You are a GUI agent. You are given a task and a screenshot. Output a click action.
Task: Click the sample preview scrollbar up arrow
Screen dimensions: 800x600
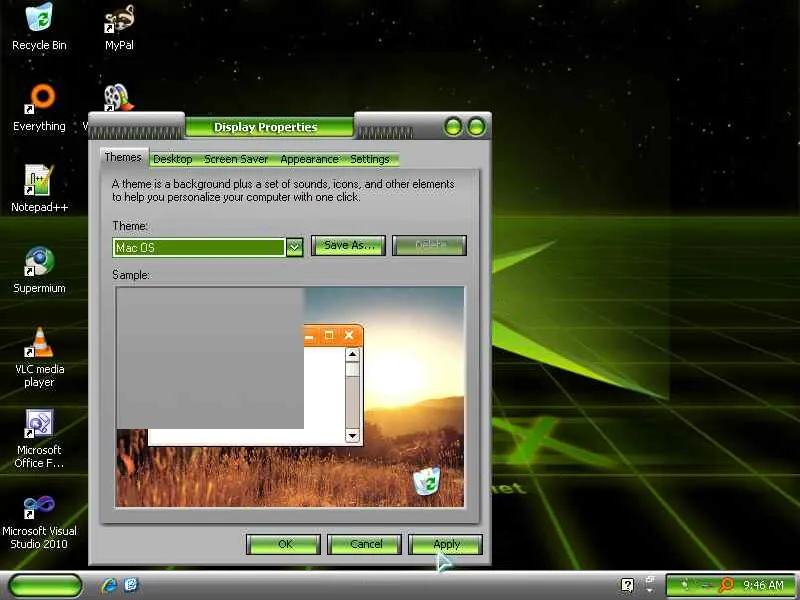point(353,355)
